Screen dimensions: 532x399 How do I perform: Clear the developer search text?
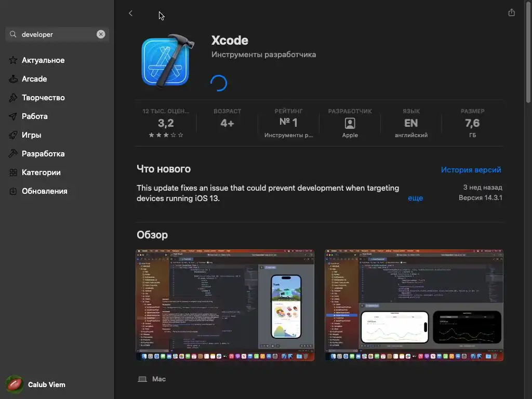click(101, 34)
